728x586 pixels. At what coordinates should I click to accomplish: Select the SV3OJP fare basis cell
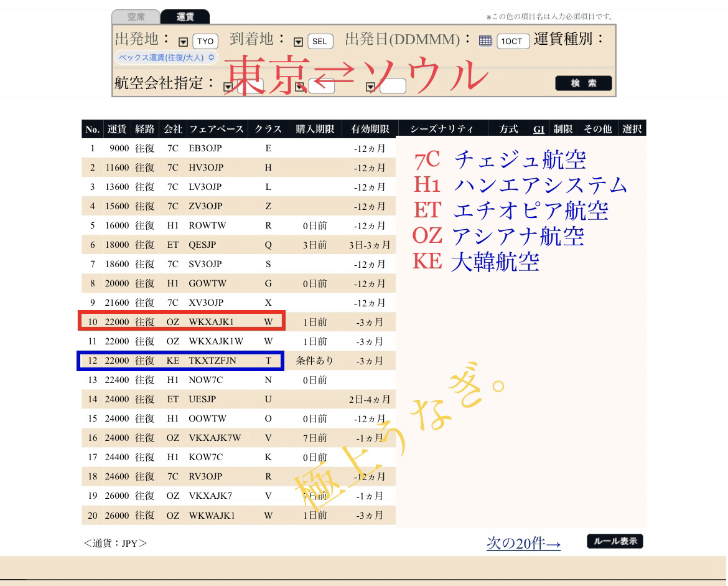point(205,264)
